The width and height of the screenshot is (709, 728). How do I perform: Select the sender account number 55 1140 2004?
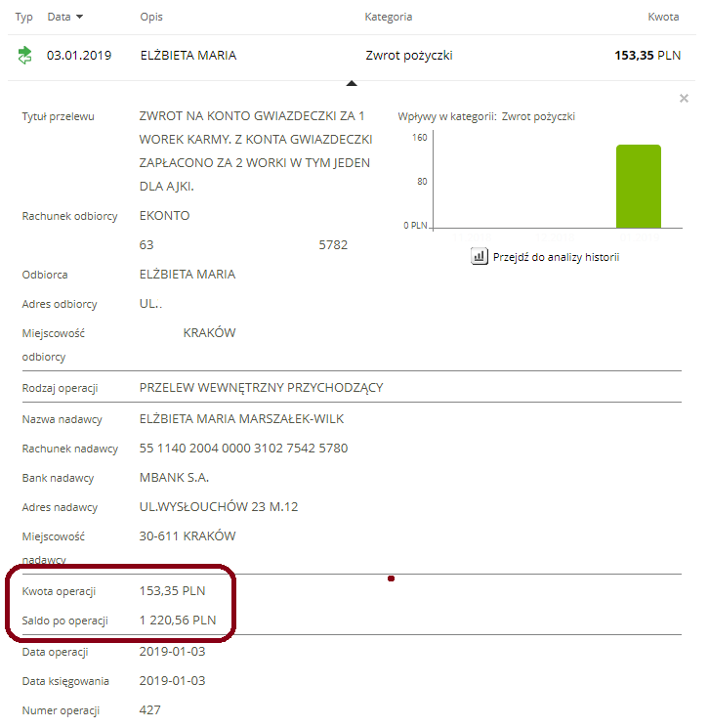tap(243, 449)
